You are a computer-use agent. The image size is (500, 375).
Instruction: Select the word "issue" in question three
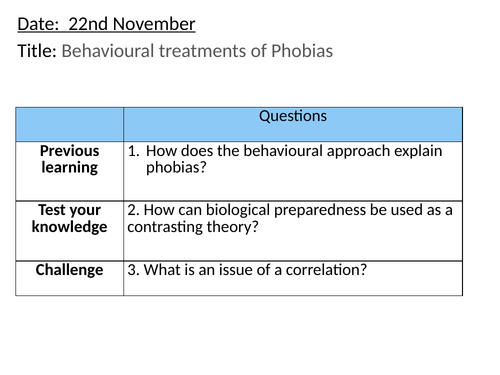(x=232, y=270)
